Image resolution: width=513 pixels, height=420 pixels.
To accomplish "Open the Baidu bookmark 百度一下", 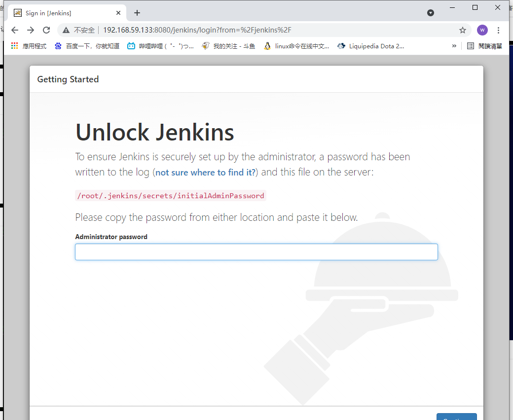I will point(87,46).
